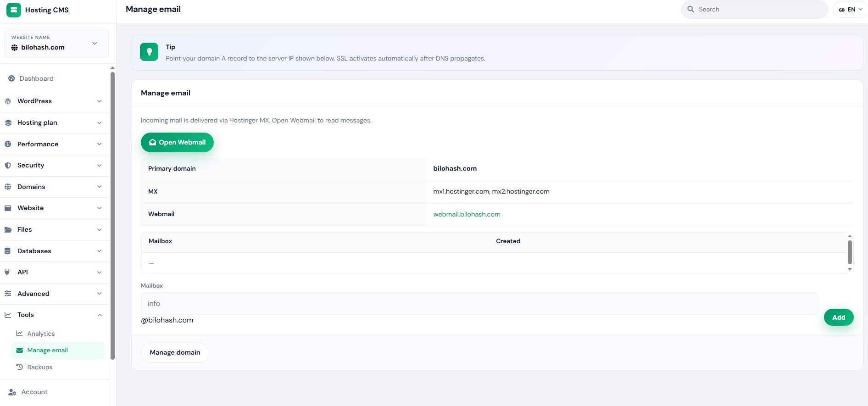The width and height of the screenshot is (868, 406).
Task: Expand the API section chevron
Action: pos(99,272)
